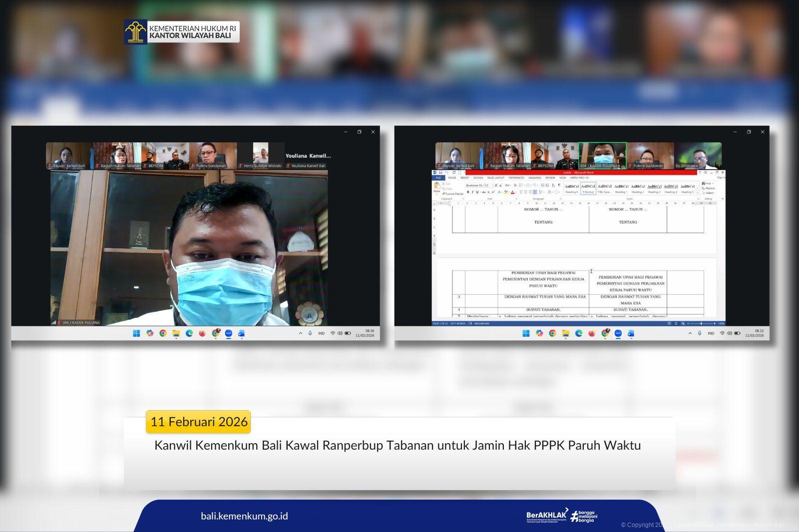Select the 1 Normal style in Styles gallery
This screenshot has height=532, width=799.
tap(588, 187)
